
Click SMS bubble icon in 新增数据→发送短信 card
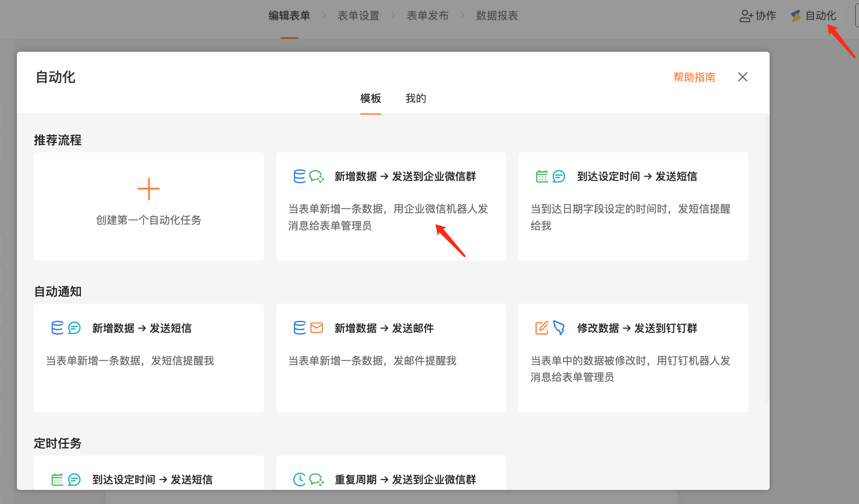(x=74, y=328)
